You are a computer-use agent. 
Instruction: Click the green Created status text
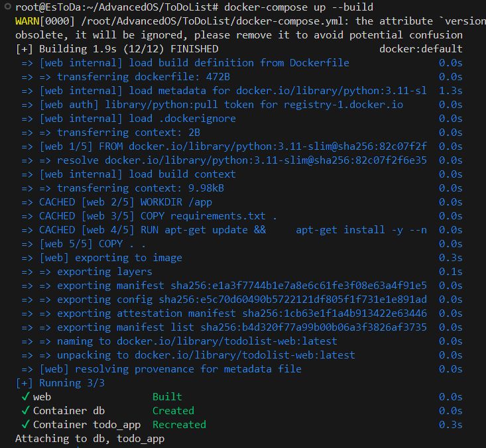point(173,410)
